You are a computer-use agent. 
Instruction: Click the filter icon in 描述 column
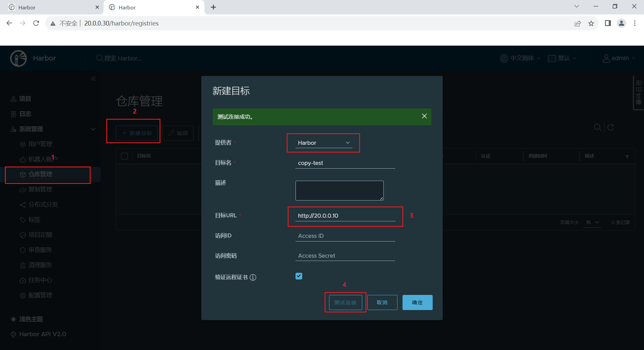point(627,157)
